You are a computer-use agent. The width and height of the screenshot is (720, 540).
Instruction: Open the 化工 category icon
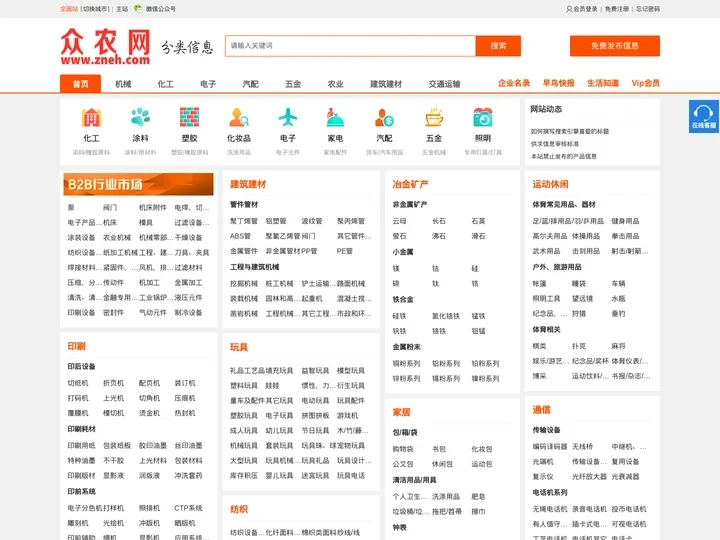pos(91,118)
